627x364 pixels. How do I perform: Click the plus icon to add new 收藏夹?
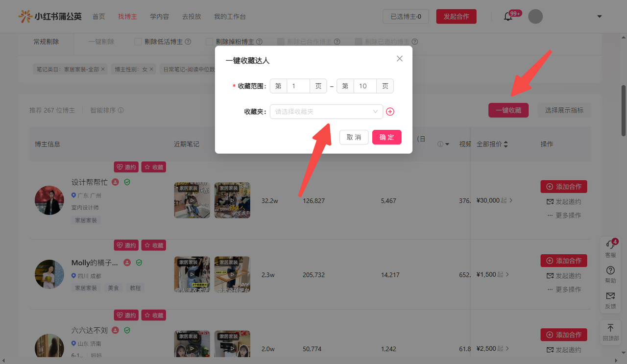point(390,112)
